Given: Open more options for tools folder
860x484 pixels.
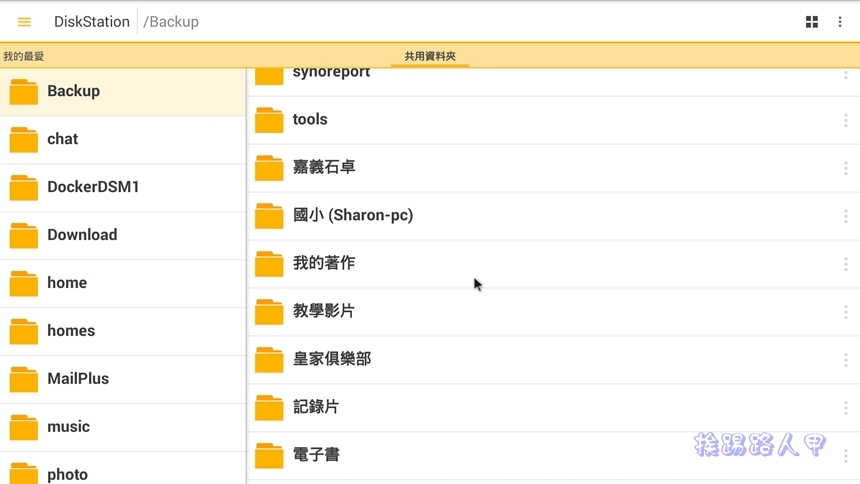Looking at the screenshot, I should pos(845,120).
